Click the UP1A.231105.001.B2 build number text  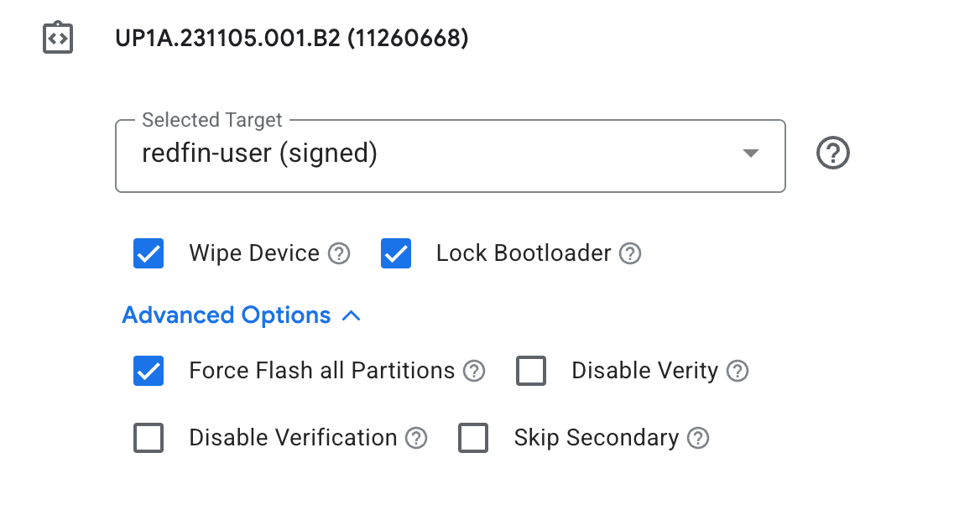pos(291,39)
